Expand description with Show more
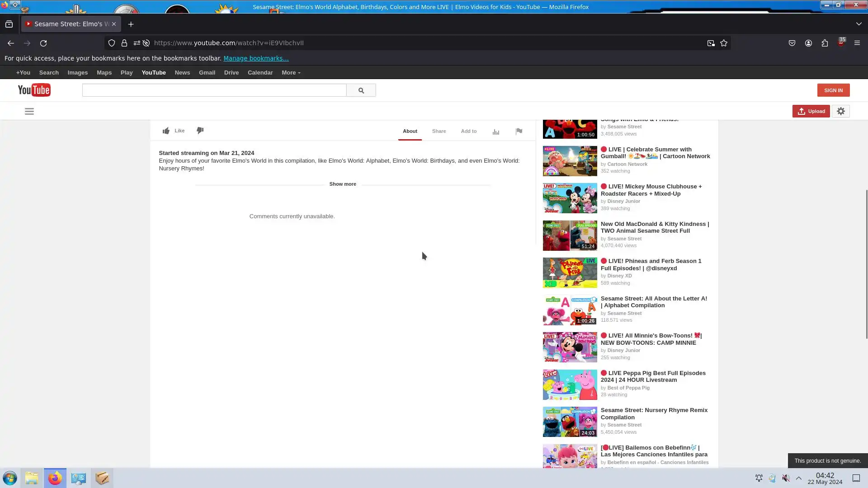The width and height of the screenshot is (868, 488). point(343,184)
